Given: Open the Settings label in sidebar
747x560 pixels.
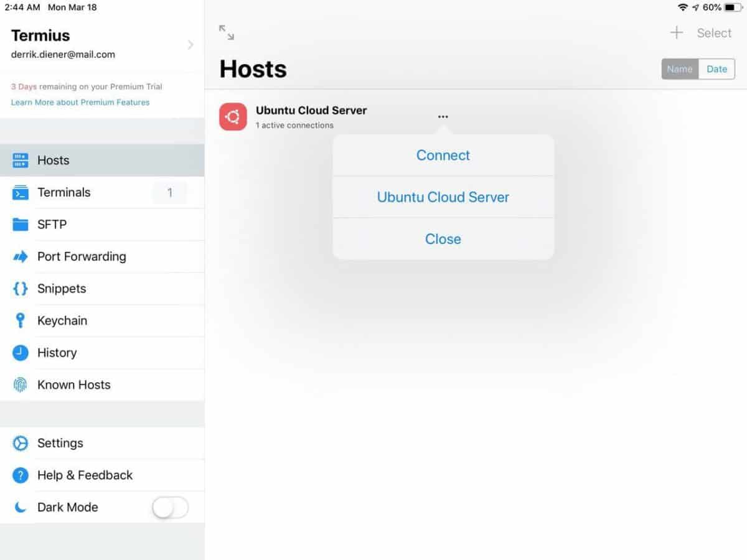Looking at the screenshot, I should click(60, 443).
